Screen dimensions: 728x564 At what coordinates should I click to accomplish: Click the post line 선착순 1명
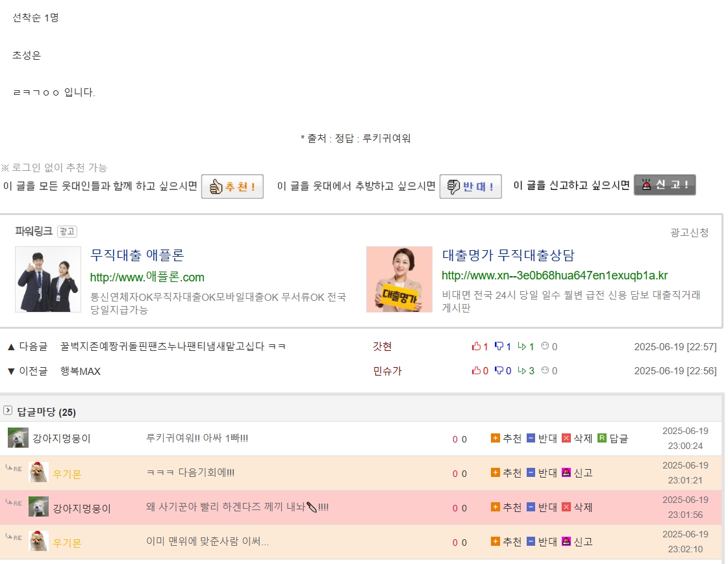[x=36, y=18]
